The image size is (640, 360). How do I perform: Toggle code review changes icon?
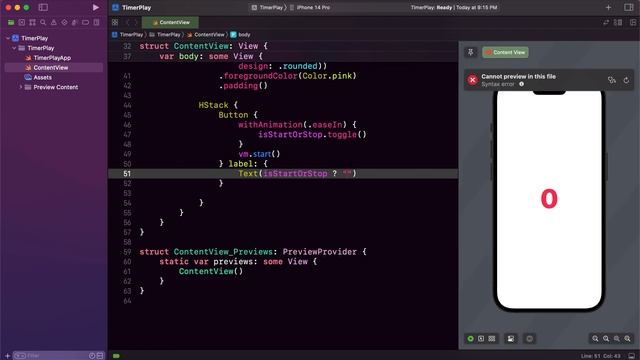(x=606, y=22)
